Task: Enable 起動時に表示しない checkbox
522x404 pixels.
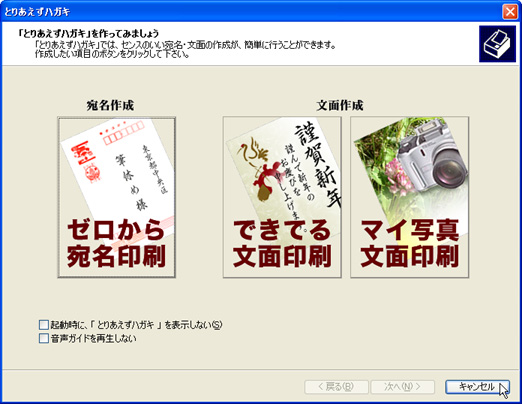Action: coord(44,325)
